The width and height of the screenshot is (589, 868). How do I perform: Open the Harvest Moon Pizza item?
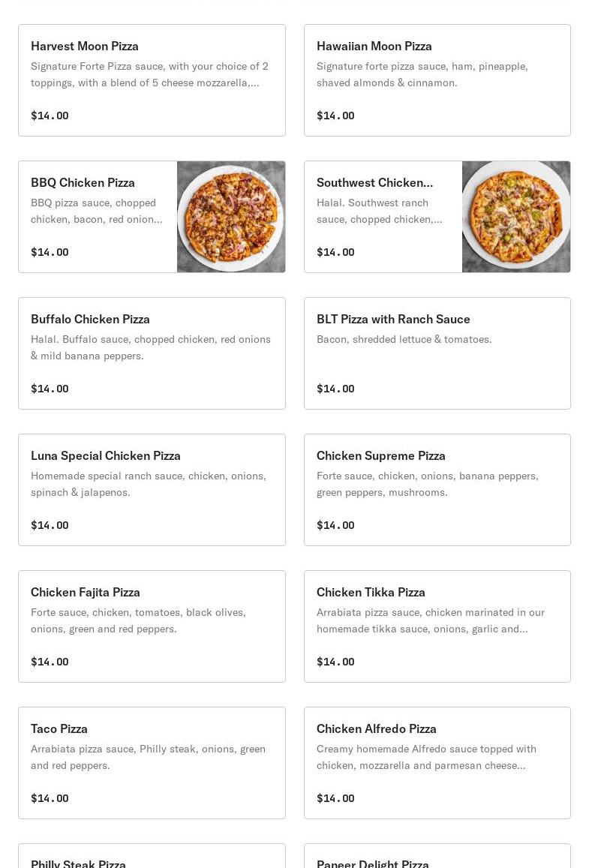point(152,80)
